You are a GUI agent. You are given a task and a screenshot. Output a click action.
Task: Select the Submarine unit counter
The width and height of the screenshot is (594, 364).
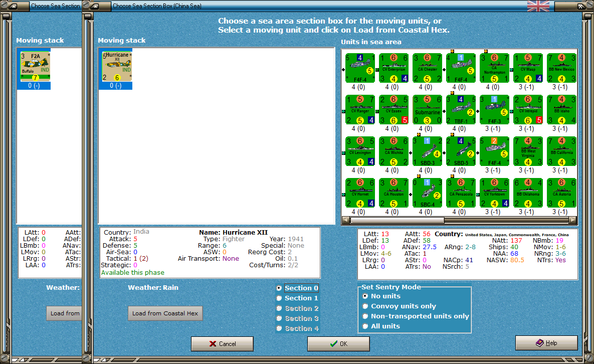tap(427, 110)
